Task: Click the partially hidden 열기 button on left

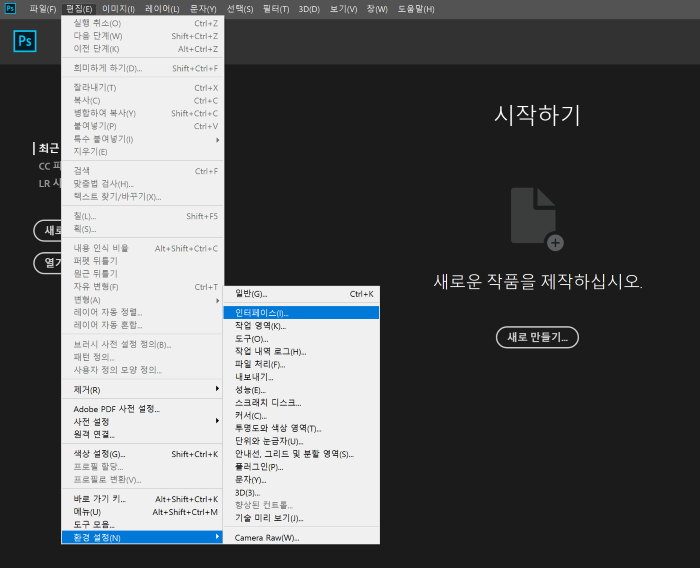Action: (x=47, y=263)
